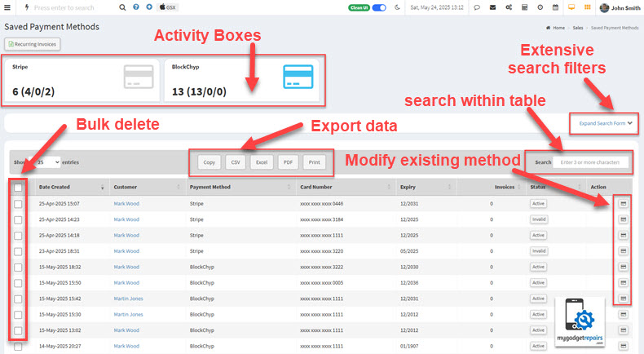Export the table to Excel
The width and height of the screenshot is (644, 354).
coord(262,162)
